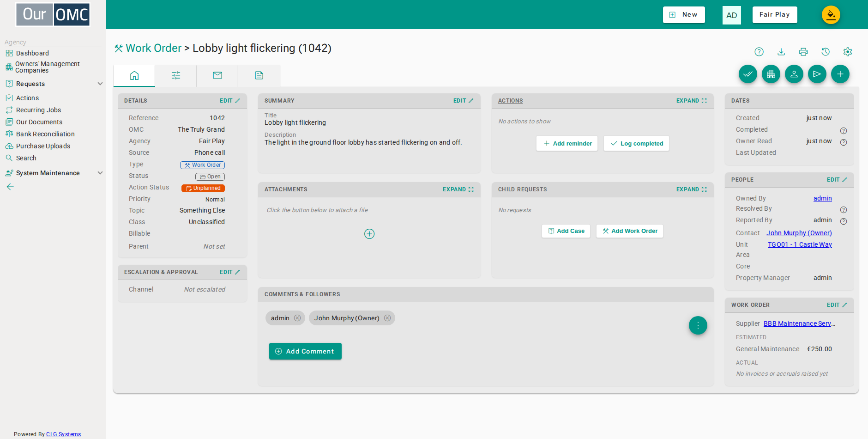Edit the Details panel

pyautogui.click(x=229, y=101)
